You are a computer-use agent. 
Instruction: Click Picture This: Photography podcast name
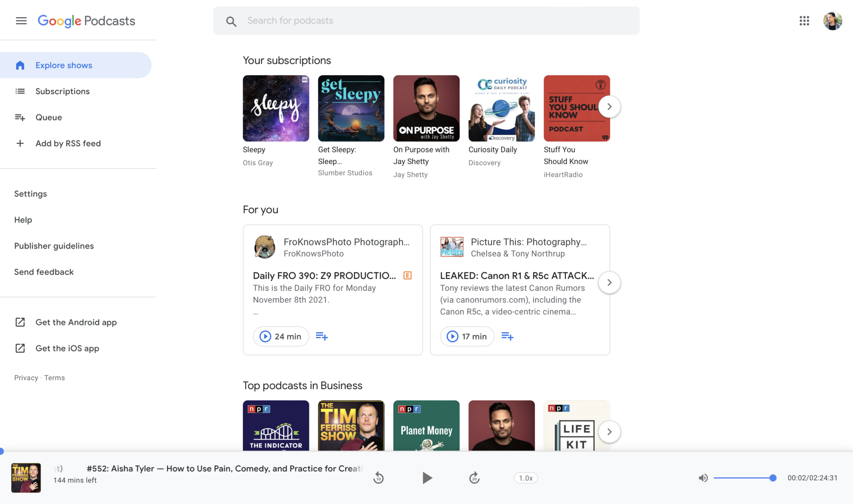pyautogui.click(x=529, y=242)
